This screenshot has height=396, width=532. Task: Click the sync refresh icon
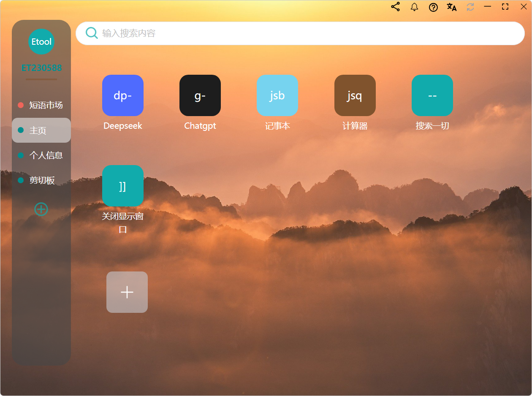point(470,7)
